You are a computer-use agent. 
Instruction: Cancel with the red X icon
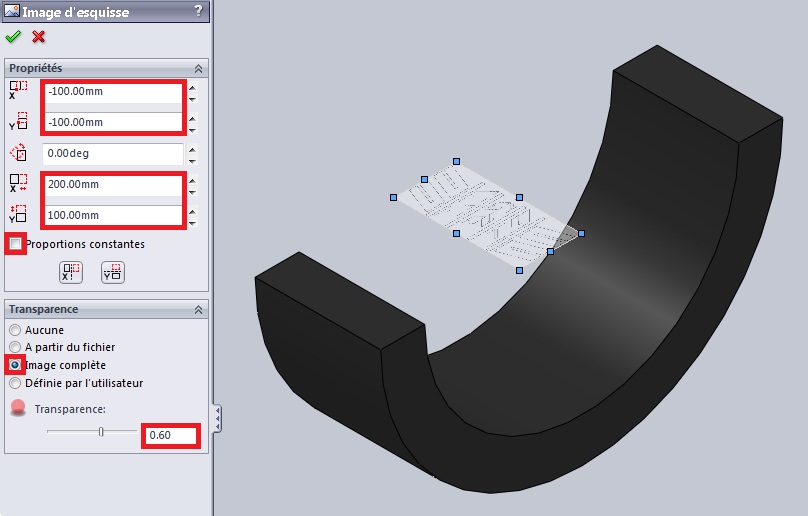pyautogui.click(x=39, y=37)
